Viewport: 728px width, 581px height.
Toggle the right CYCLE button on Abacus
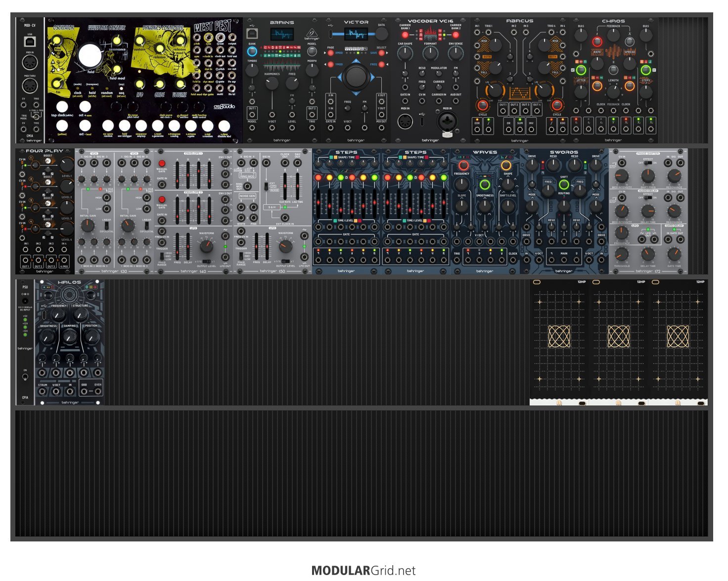click(557, 105)
